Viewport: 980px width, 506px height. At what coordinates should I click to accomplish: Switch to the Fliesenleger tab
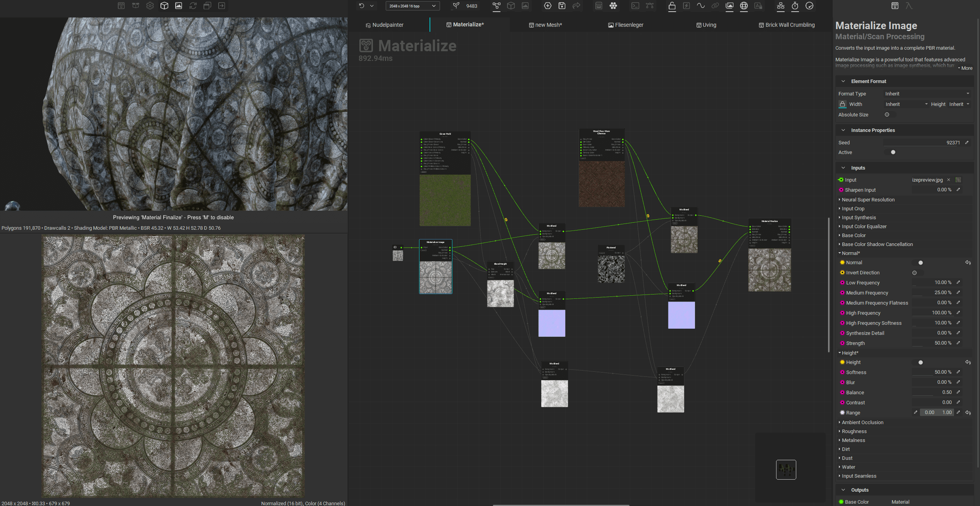(x=626, y=25)
